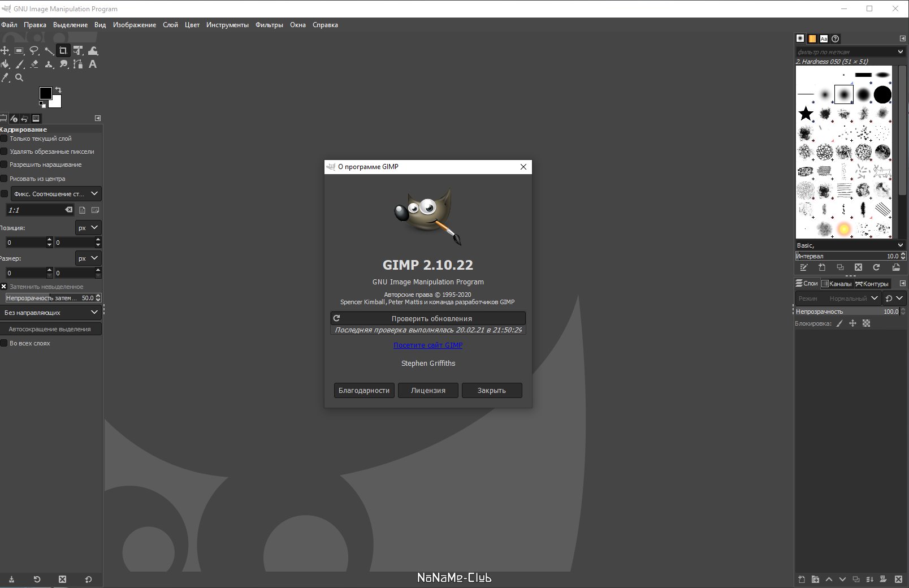Expand the 'Фикс. Соотношение' dropdown
Image resolution: width=909 pixels, height=588 pixels.
[x=55, y=194]
